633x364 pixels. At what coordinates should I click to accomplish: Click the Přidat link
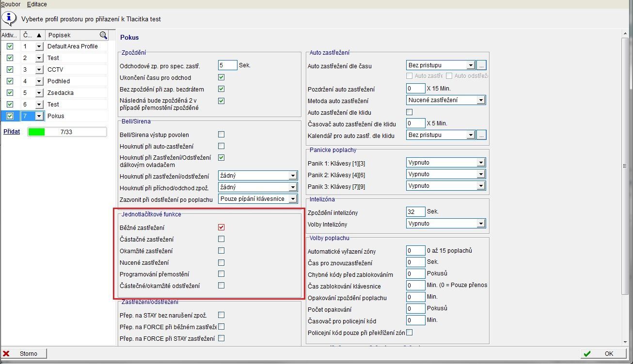point(12,131)
